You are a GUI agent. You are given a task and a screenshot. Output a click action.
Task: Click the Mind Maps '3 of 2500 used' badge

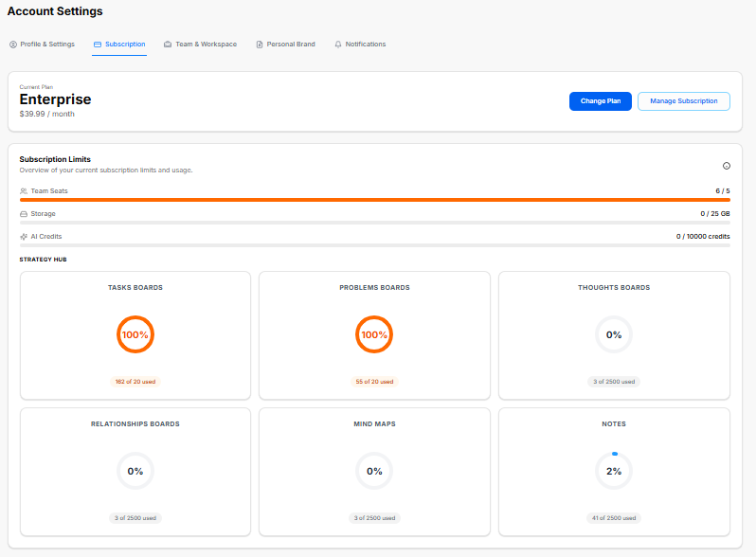pyautogui.click(x=374, y=518)
